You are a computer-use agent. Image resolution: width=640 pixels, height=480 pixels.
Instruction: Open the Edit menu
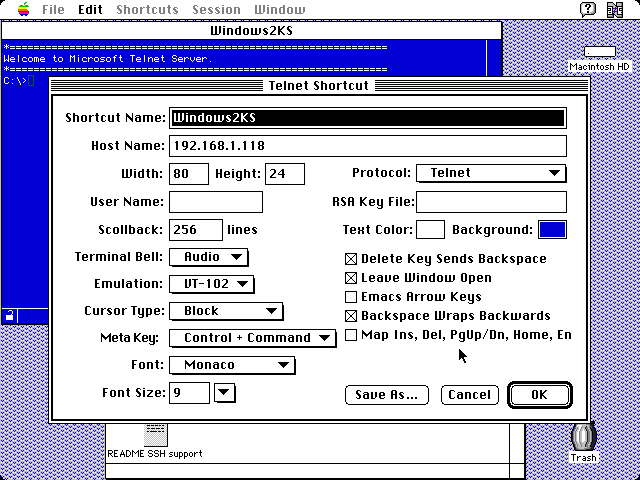[x=90, y=9]
